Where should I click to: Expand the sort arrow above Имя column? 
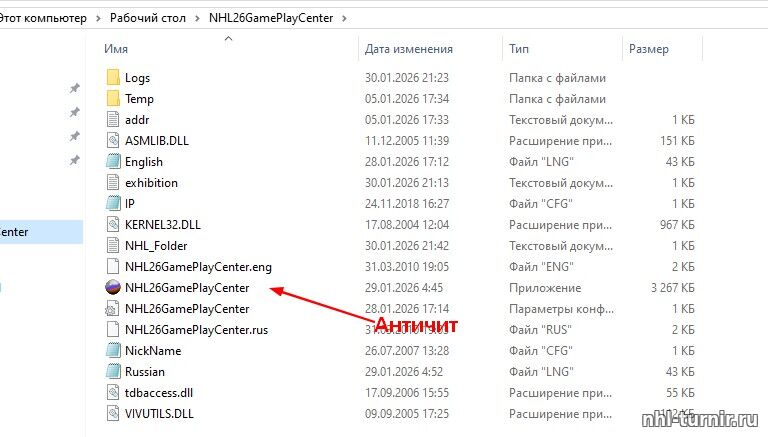tap(228, 38)
